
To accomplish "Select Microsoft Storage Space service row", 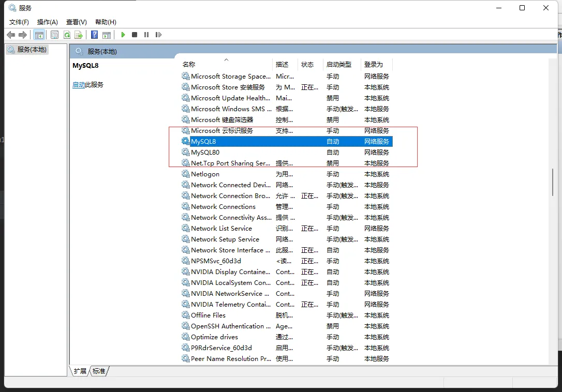I will click(x=287, y=77).
